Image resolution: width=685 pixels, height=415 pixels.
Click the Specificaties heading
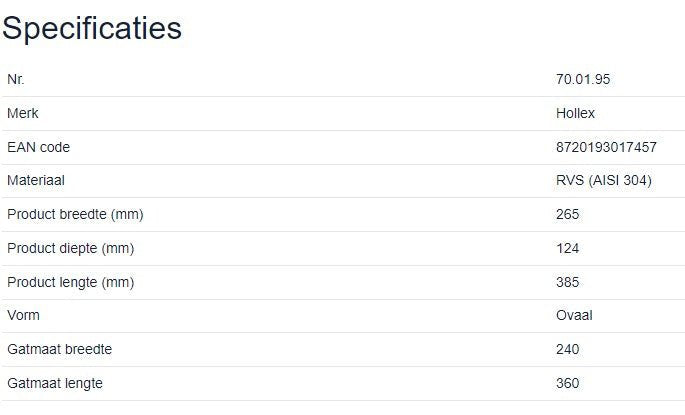pos(92,28)
